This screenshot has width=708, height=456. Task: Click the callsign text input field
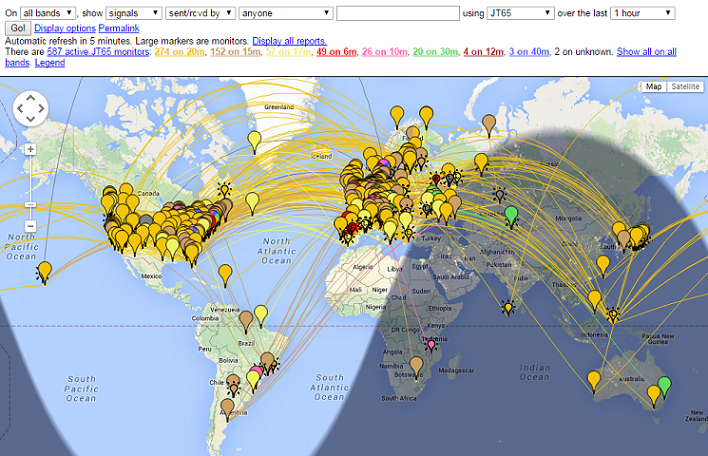(397, 13)
